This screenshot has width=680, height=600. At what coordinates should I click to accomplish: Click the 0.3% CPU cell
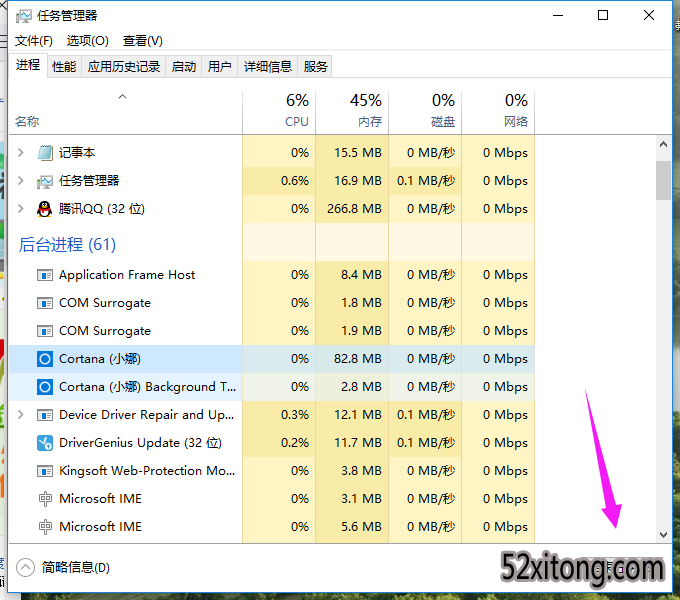[x=279, y=415]
